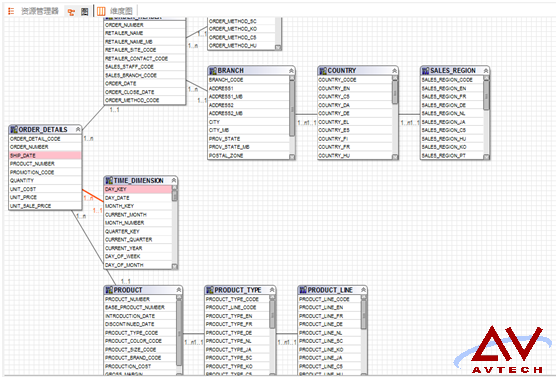Select the CURRENT_QUARTER field
This screenshot has width=558, height=379.
tap(138, 239)
